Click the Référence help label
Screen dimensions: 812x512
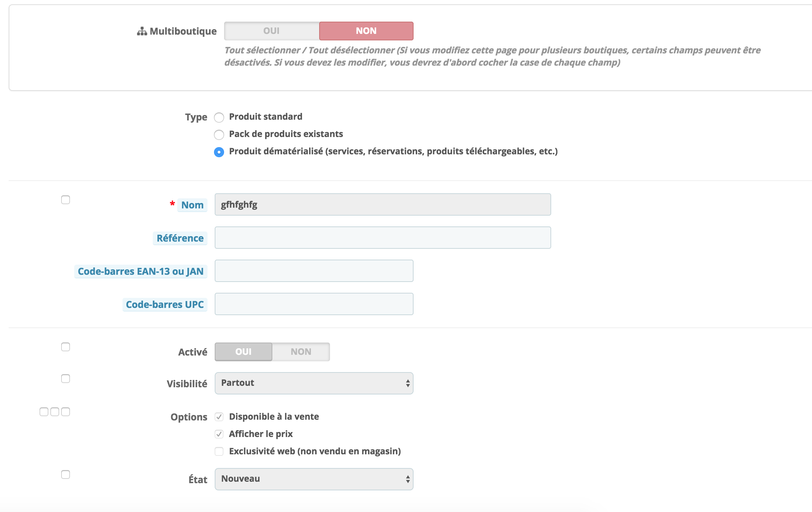[180, 238]
